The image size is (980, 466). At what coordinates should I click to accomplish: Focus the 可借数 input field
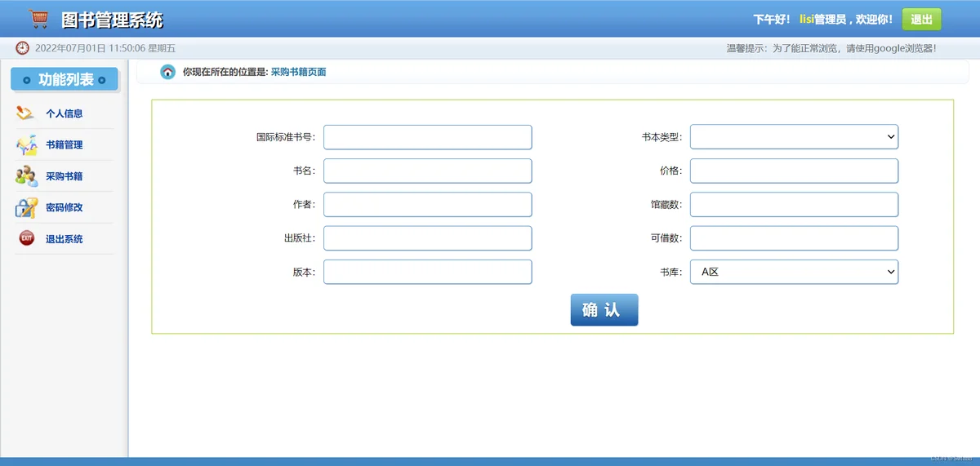pyautogui.click(x=794, y=238)
